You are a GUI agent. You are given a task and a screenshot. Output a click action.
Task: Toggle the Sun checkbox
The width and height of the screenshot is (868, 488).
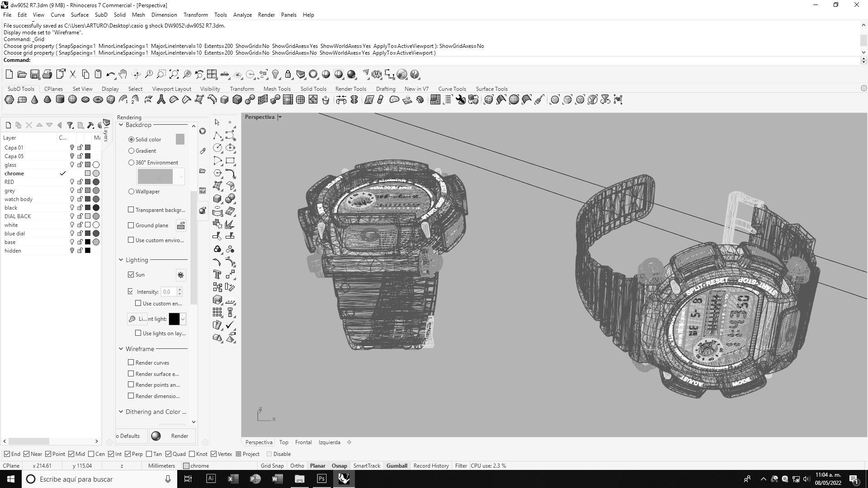131,275
